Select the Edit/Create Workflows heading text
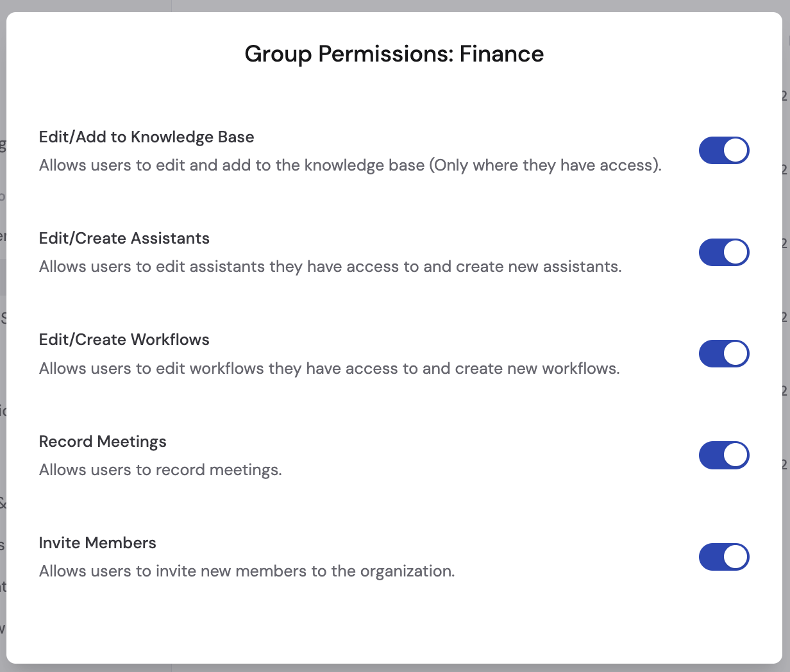The image size is (790, 672). point(124,339)
